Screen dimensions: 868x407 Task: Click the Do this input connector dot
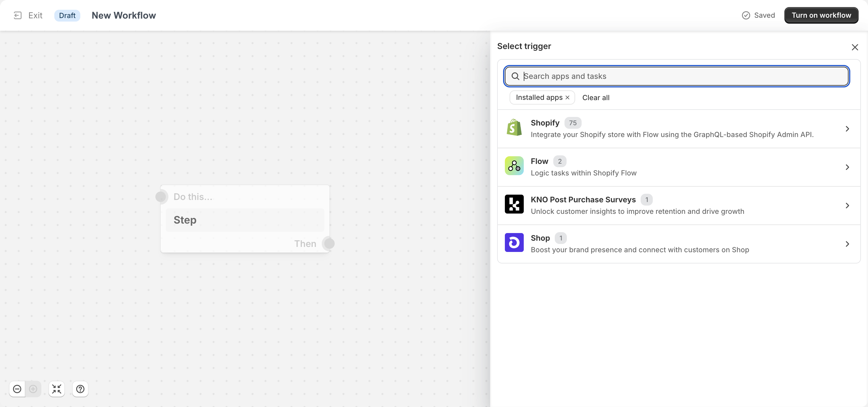(161, 197)
